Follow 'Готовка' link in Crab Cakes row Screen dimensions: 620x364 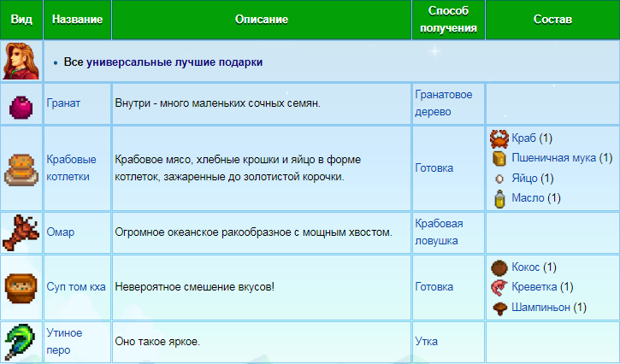(x=434, y=168)
